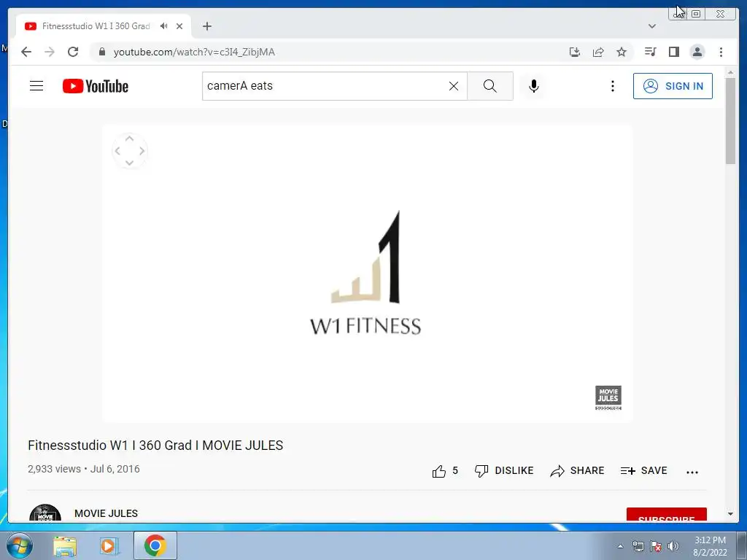Screen dimensions: 747x560
Task: Open Windows Explorer from taskbar
Action: (65, 546)
